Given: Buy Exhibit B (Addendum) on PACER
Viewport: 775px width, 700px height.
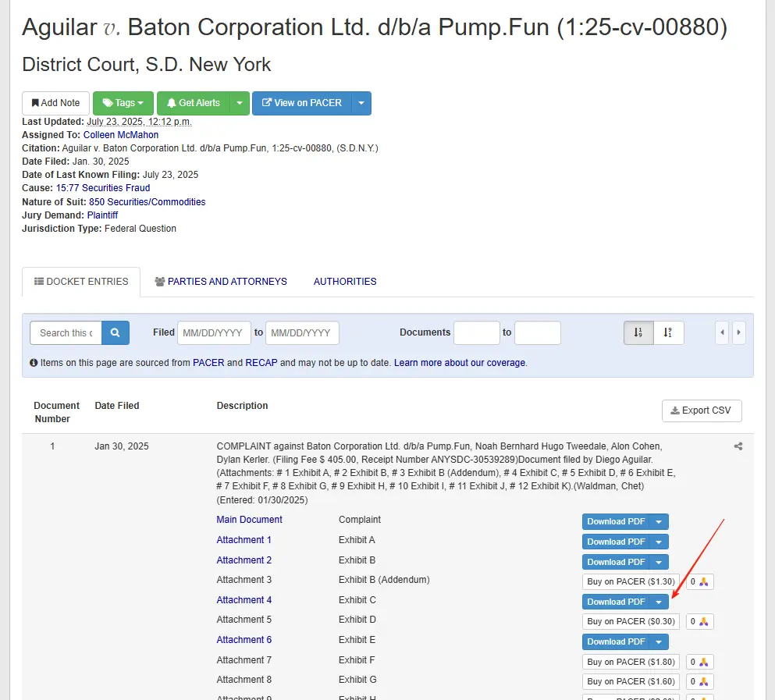Looking at the screenshot, I should click(631, 582).
